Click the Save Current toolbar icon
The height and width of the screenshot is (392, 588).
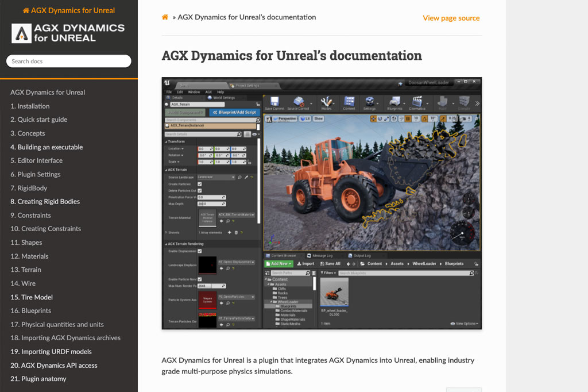point(274,102)
